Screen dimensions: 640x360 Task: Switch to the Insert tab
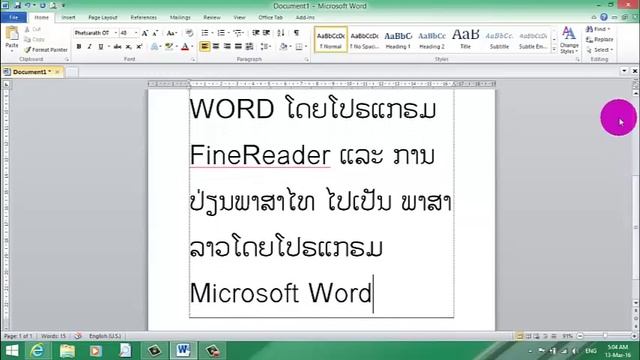tap(68, 18)
